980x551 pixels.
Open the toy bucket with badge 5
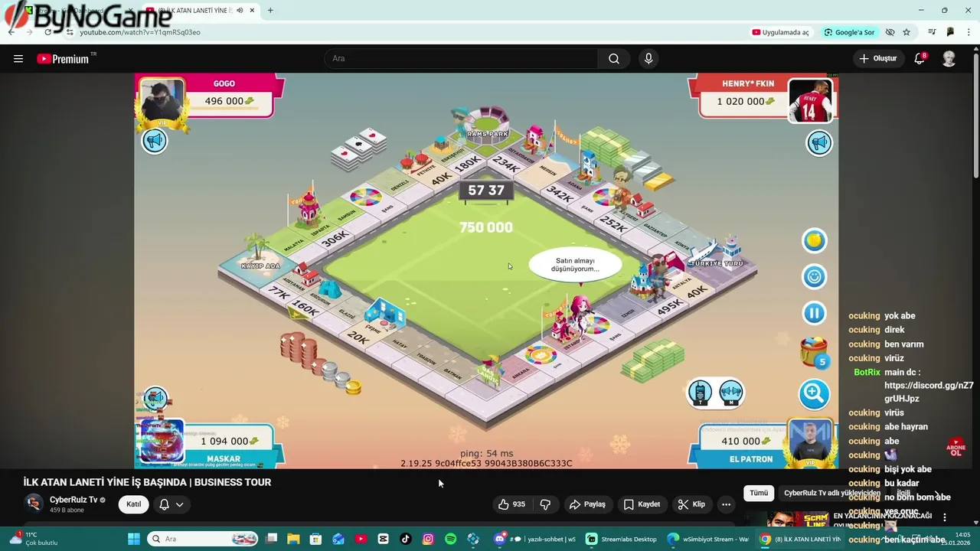pyautogui.click(x=814, y=353)
